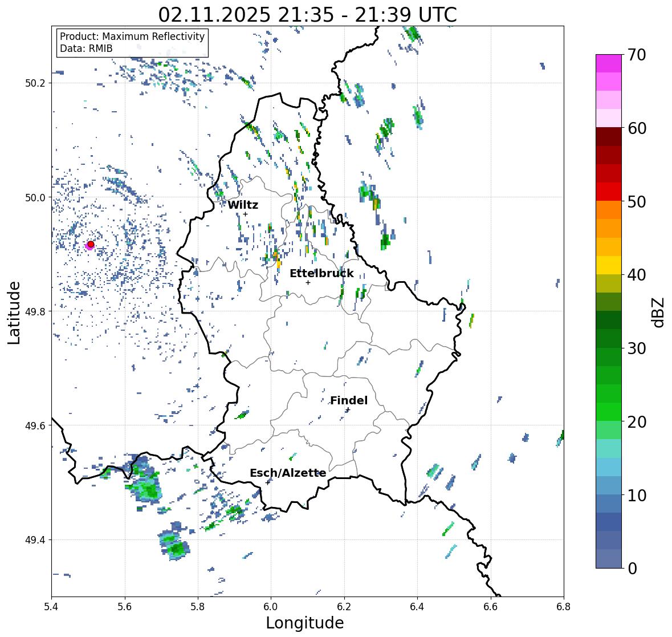Click the Findel station label
The width and height of the screenshot is (672, 637).
pyautogui.click(x=349, y=400)
